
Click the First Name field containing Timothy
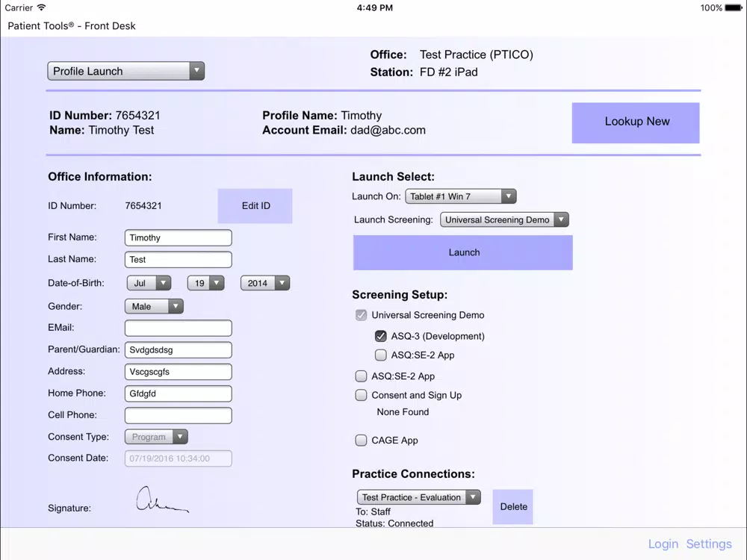[179, 237]
